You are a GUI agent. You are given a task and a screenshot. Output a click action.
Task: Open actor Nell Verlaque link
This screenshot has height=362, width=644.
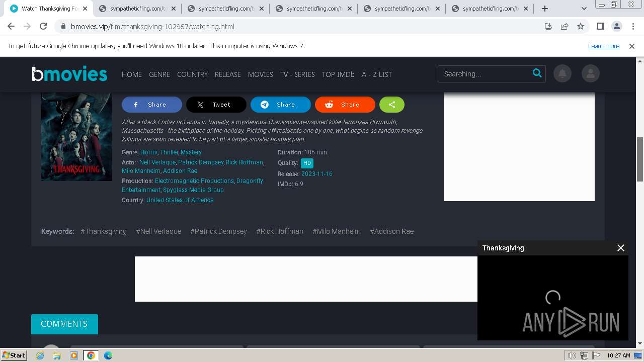[157, 162]
